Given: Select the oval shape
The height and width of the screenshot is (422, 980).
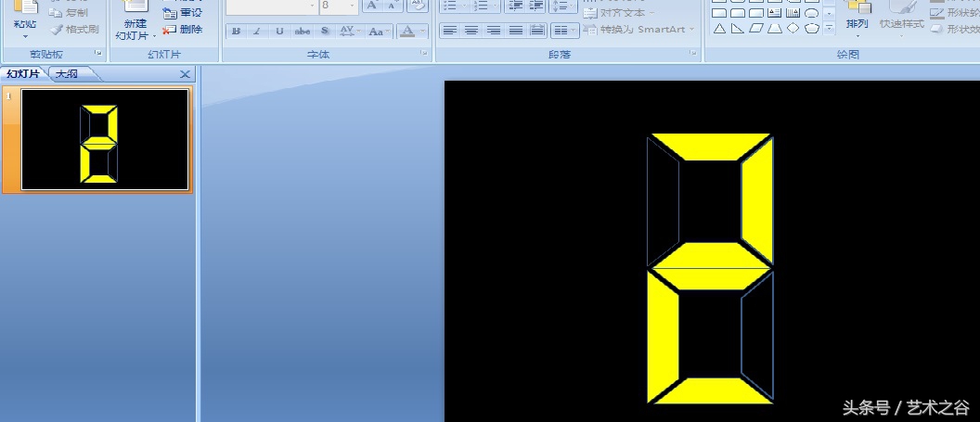Looking at the screenshot, I should point(812,13).
